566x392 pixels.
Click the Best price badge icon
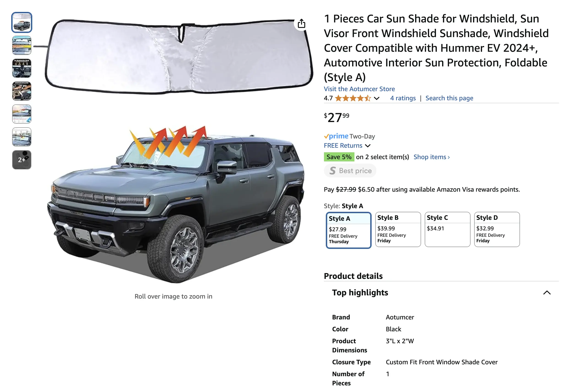[332, 171]
